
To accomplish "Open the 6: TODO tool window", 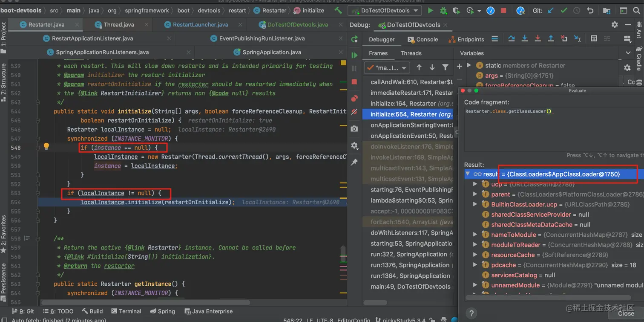I will pyautogui.click(x=59, y=311).
